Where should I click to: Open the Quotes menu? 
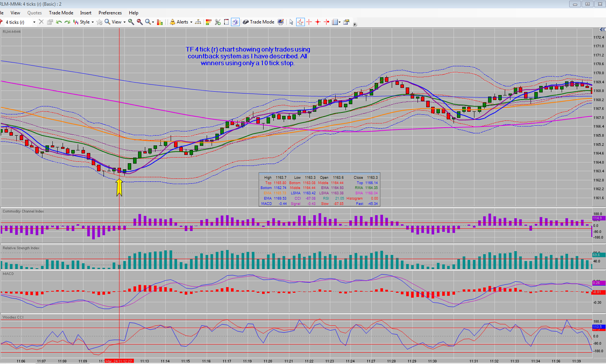[35, 13]
